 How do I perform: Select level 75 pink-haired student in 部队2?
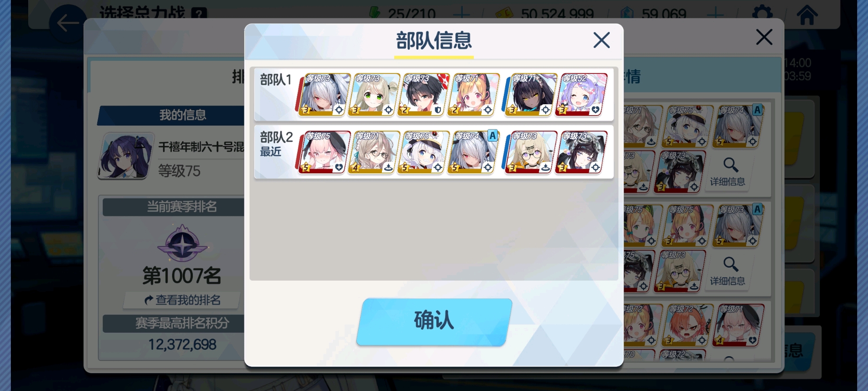(x=324, y=152)
